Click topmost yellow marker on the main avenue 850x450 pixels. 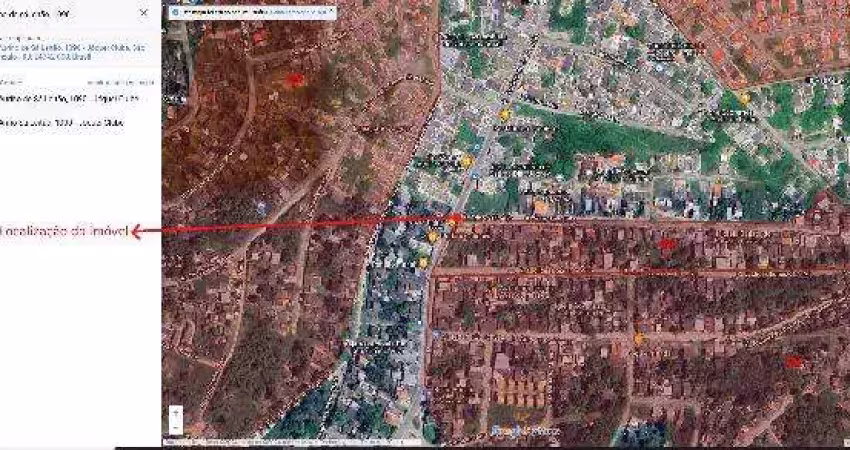[504, 114]
